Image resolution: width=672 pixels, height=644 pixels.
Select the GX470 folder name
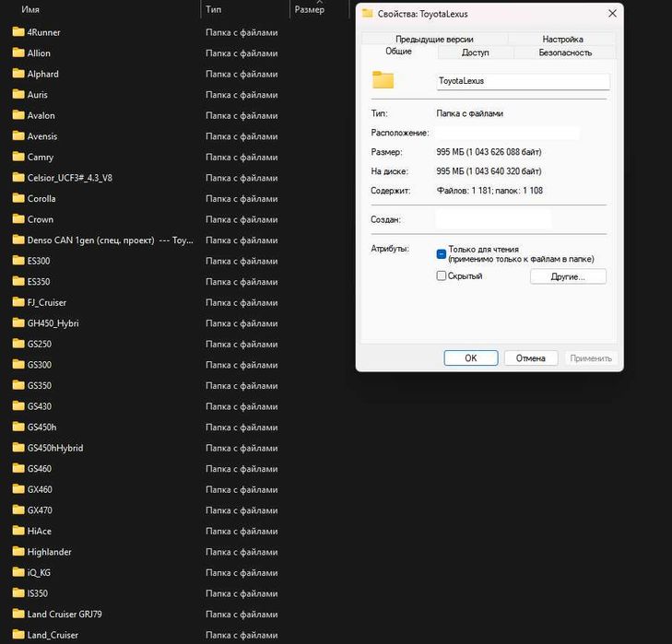40,509
